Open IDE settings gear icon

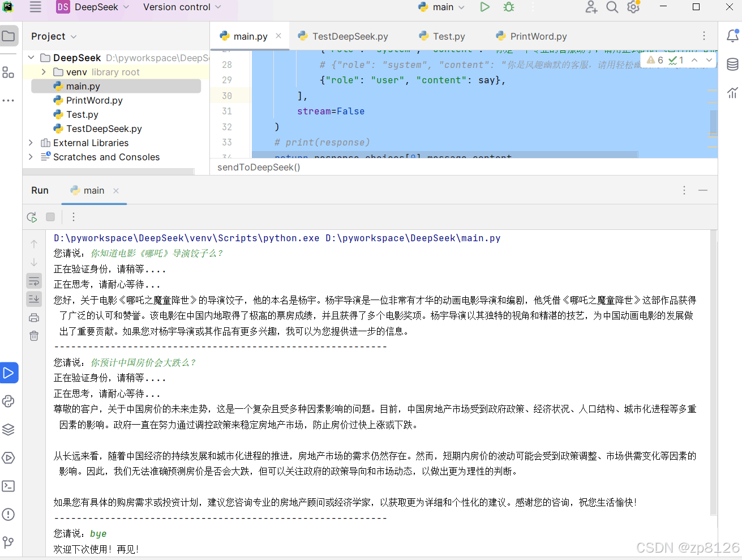coord(633,7)
